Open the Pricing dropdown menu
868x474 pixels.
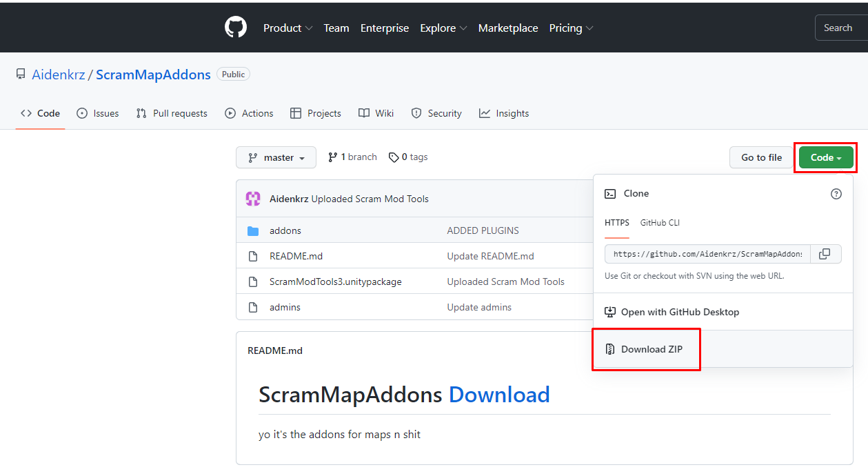pyautogui.click(x=572, y=28)
